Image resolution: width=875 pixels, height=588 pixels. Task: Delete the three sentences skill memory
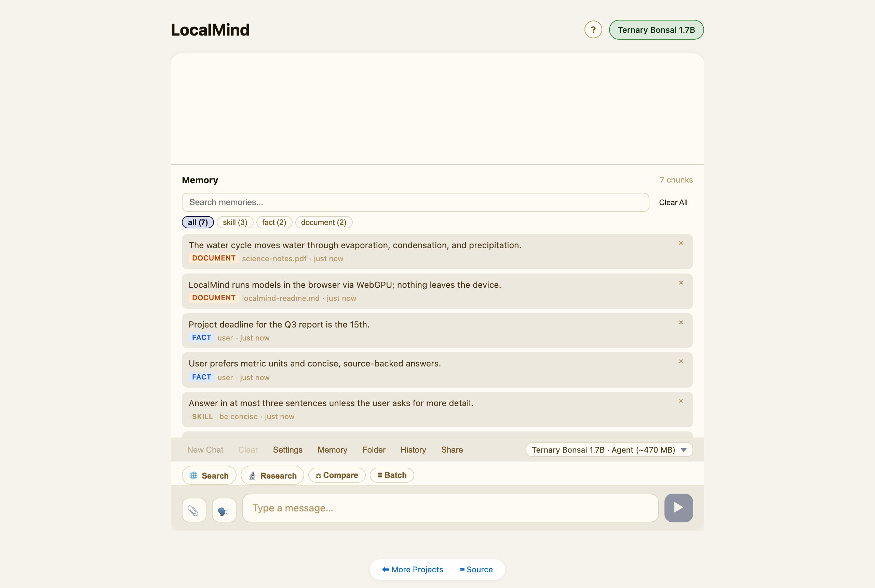tap(681, 401)
